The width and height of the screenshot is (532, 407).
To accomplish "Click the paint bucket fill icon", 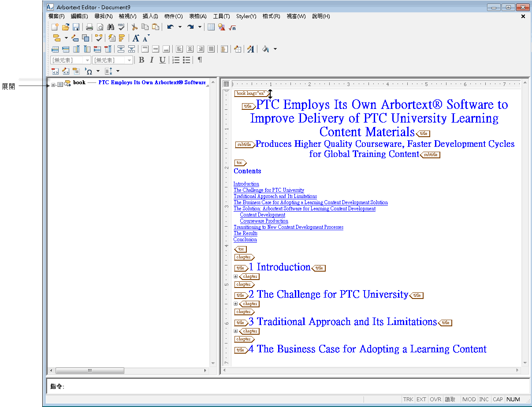I will (x=265, y=49).
